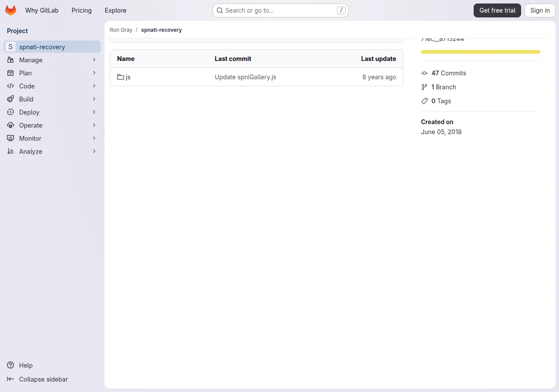This screenshot has width=559, height=392.
Task: Click the Commits icon beside 47 Commits
Action: (424, 73)
